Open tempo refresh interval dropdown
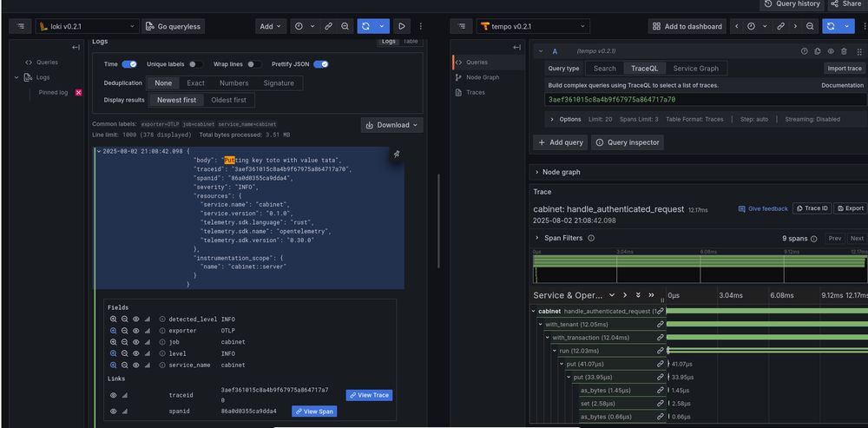This screenshot has width=868, height=428. pos(847,26)
